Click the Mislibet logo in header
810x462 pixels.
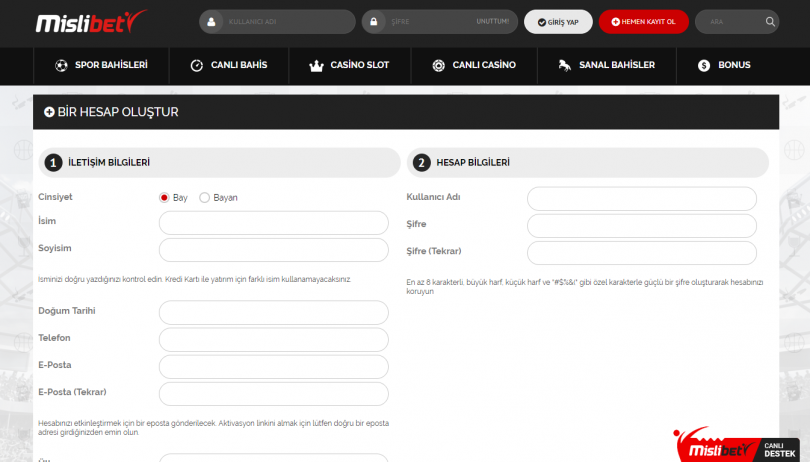(x=91, y=22)
